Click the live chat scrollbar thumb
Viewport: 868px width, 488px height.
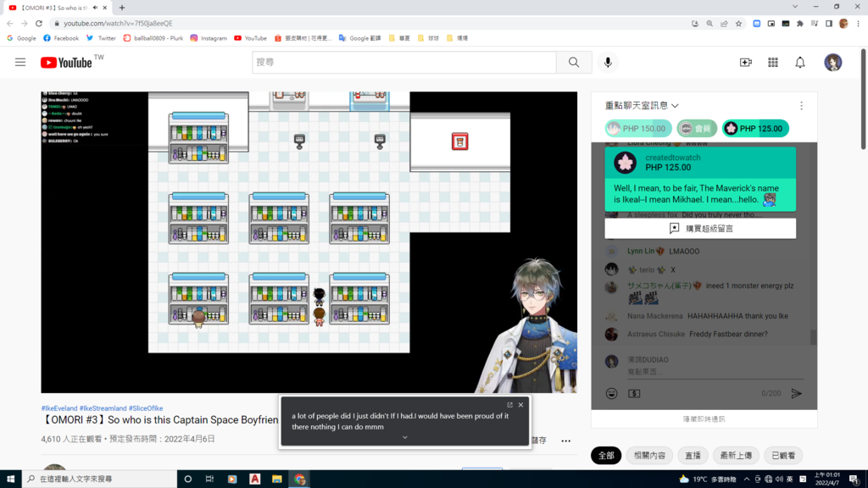(x=813, y=336)
